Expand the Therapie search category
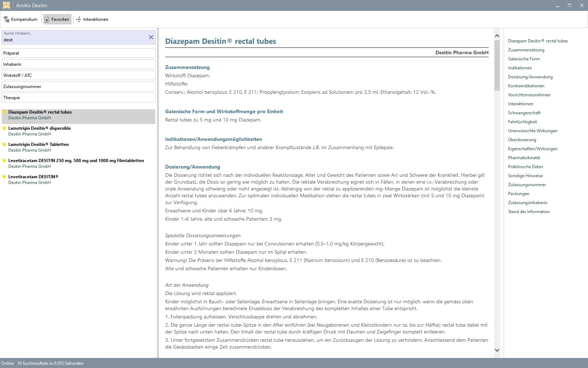Viewport: 588px width, 368px height. coord(78,97)
